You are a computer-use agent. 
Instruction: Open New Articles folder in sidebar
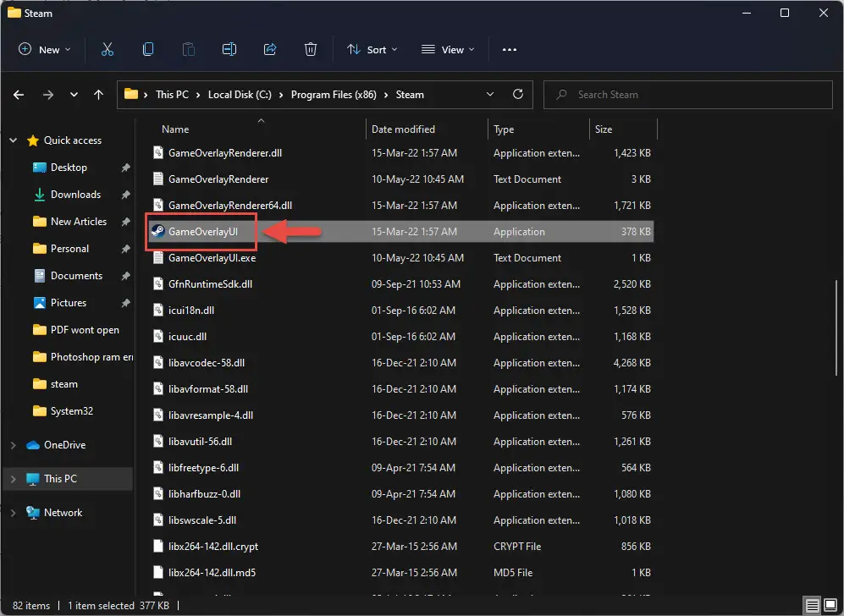79,221
